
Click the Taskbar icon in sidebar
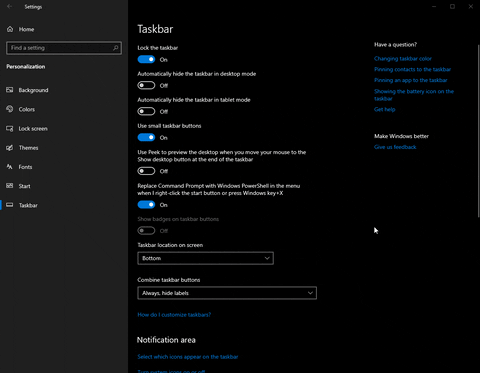[x=10, y=205]
